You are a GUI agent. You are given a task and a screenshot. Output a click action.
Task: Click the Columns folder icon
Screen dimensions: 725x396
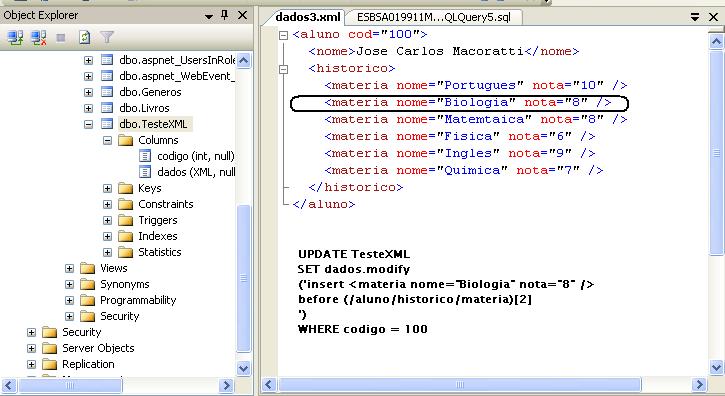coord(126,140)
